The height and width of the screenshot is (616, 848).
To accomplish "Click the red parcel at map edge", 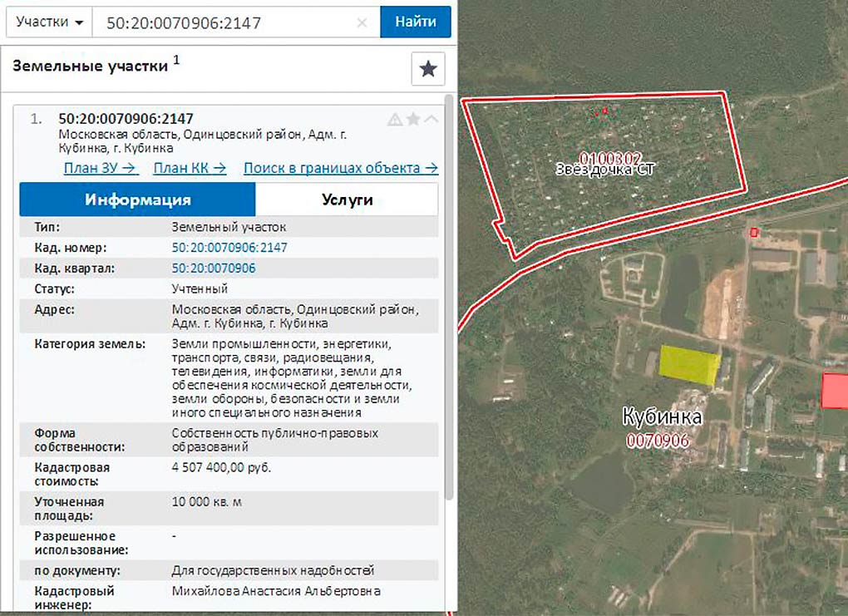I will coord(835,391).
